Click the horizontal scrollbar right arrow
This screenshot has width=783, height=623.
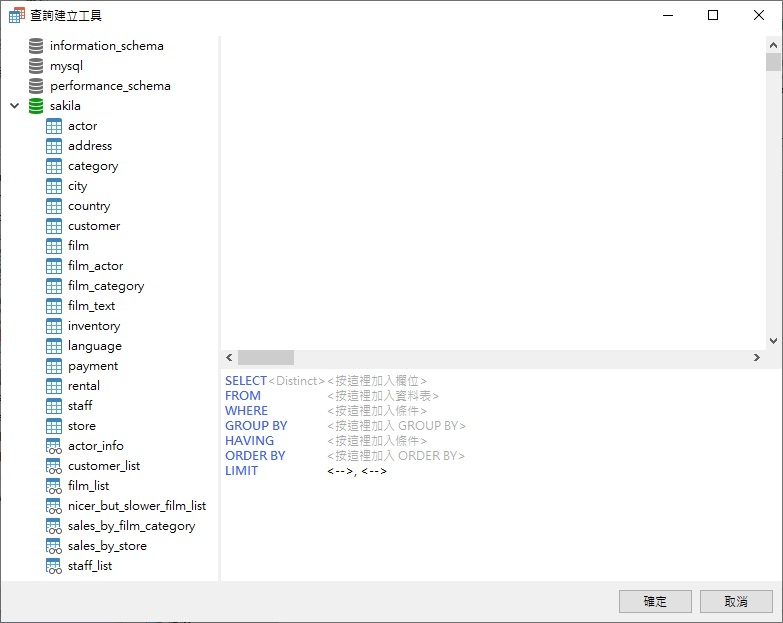(757, 357)
